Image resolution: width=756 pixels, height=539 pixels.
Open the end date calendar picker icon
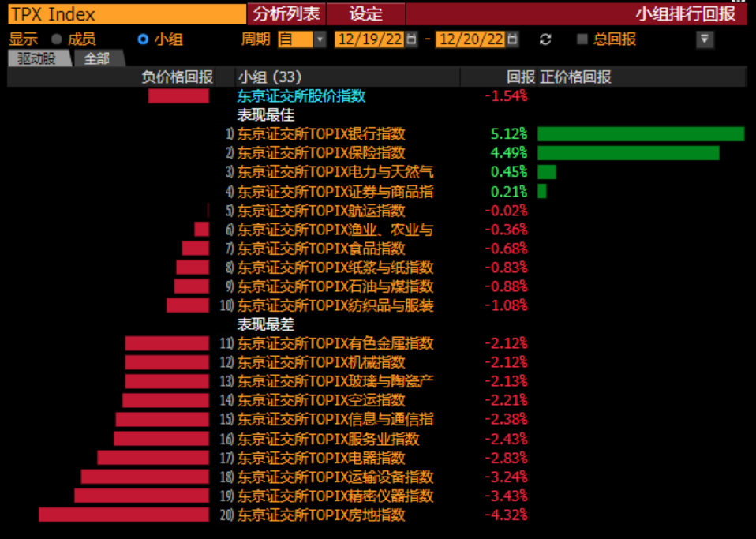tap(512, 39)
